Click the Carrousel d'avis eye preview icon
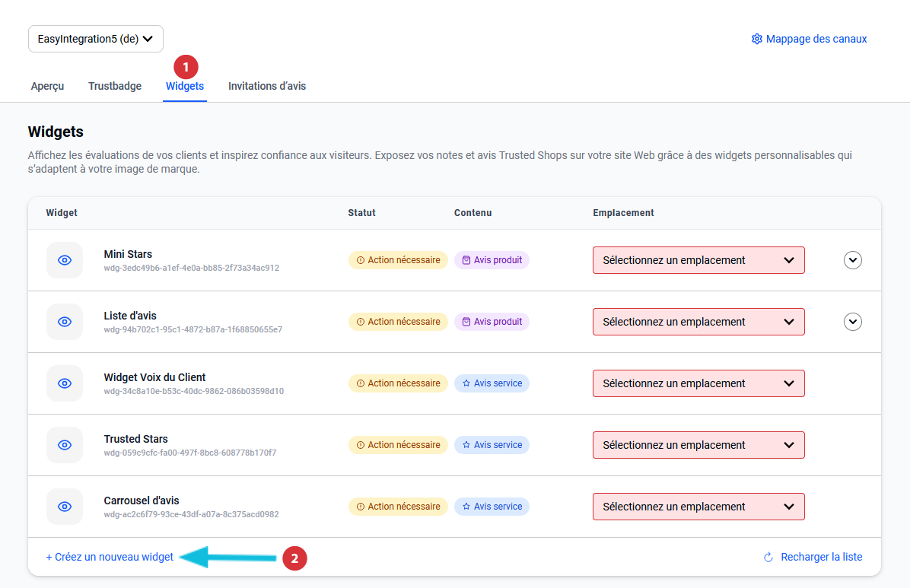The width and height of the screenshot is (910, 588). [65, 507]
